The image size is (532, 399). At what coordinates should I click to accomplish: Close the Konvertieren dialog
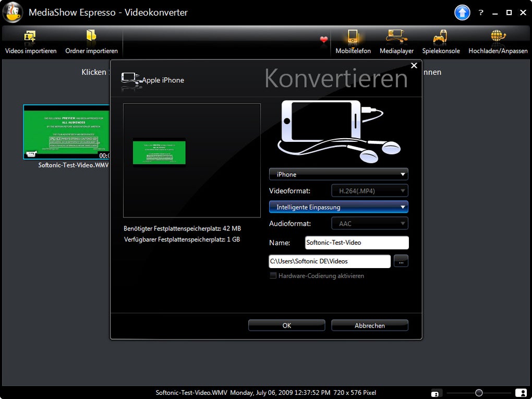[x=414, y=66]
